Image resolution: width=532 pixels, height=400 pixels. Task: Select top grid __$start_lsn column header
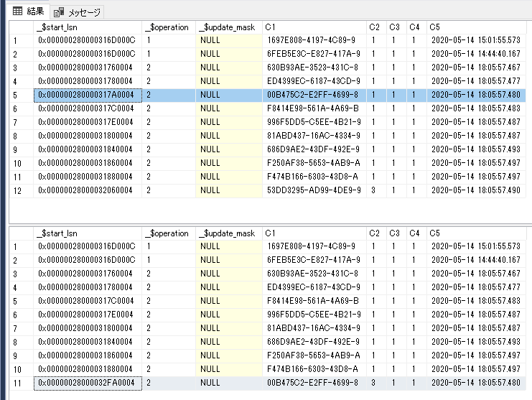coord(87,27)
